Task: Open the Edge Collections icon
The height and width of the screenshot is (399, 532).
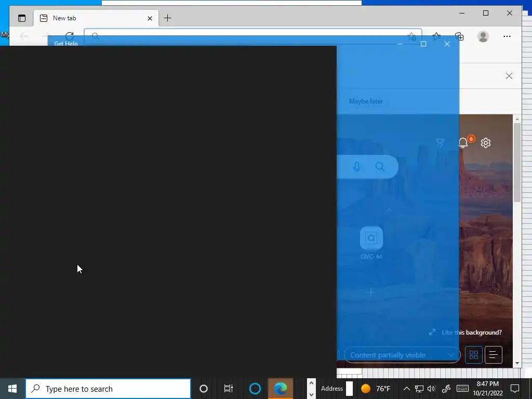Action: point(459,36)
